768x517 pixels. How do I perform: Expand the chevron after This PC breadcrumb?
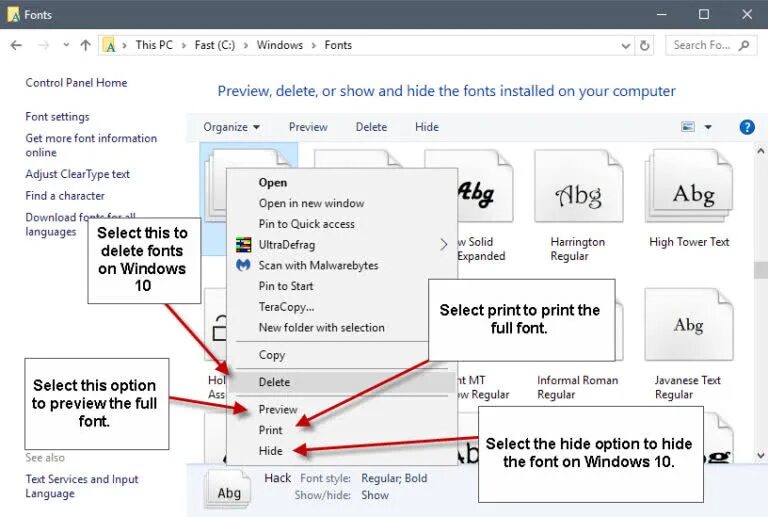(184, 46)
